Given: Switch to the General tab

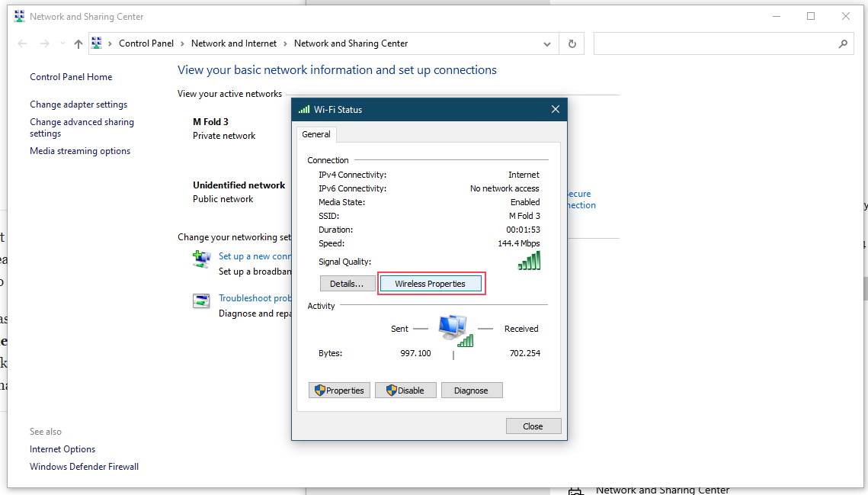Looking at the screenshot, I should pyautogui.click(x=316, y=134).
